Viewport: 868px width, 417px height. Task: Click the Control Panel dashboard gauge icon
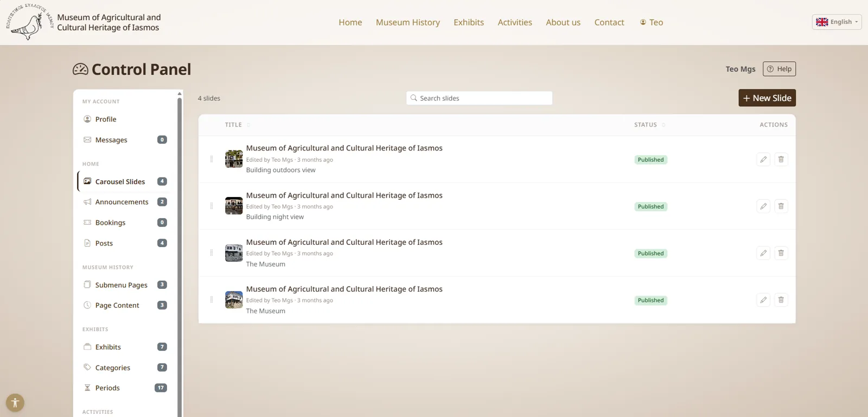pos(80,69)
